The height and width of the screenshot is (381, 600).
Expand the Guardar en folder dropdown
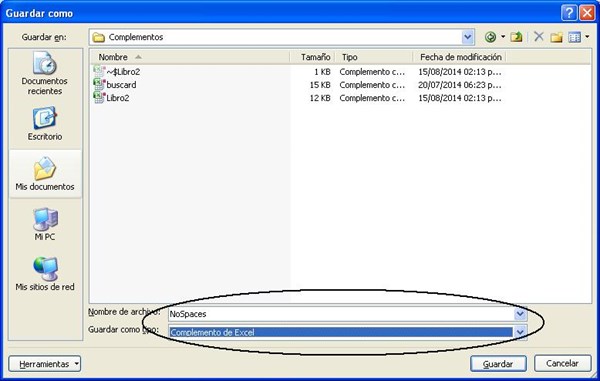coord(467,37)
